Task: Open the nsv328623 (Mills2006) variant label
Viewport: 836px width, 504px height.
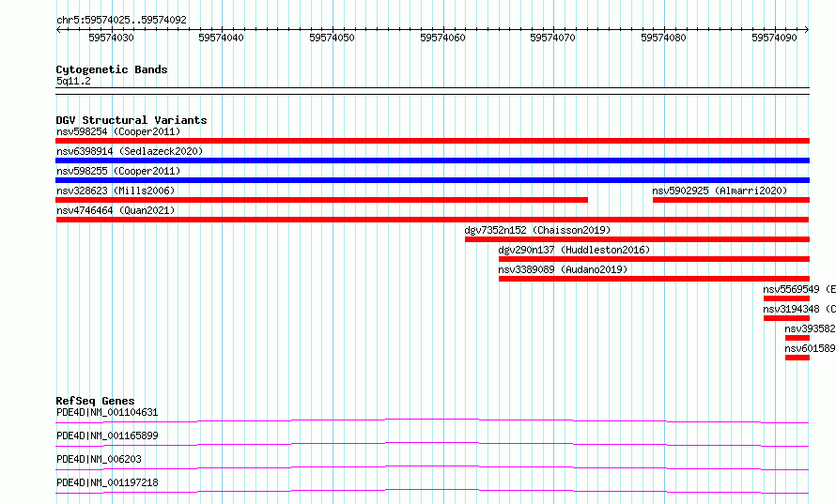Action: point(116,191)
